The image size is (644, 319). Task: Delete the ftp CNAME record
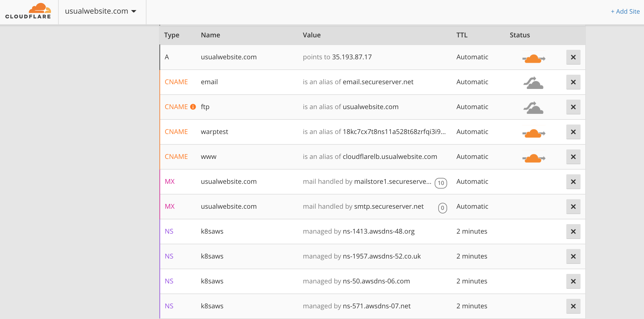[573, 107]
